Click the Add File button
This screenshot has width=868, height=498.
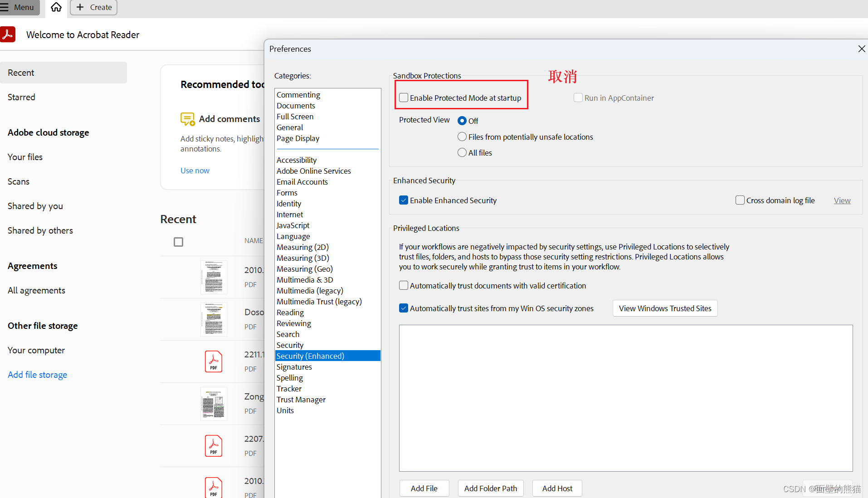[424, 488]
